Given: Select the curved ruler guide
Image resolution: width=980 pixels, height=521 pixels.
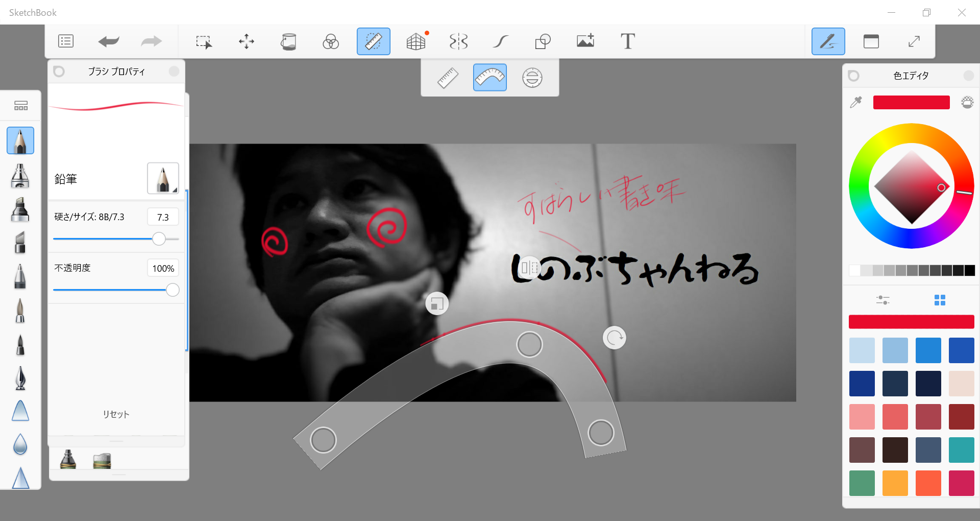Looking at the screenshot, I should click(490, 78).
